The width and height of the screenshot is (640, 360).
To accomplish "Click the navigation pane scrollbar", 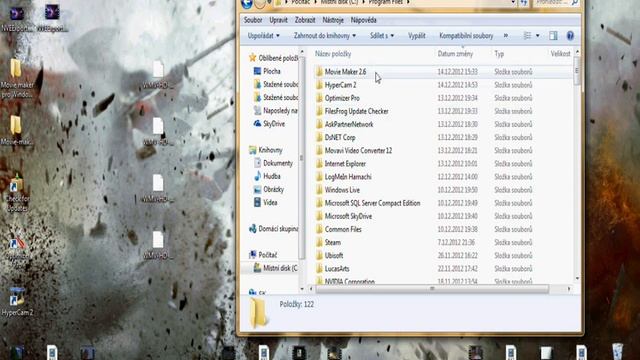I will (302, 158).
